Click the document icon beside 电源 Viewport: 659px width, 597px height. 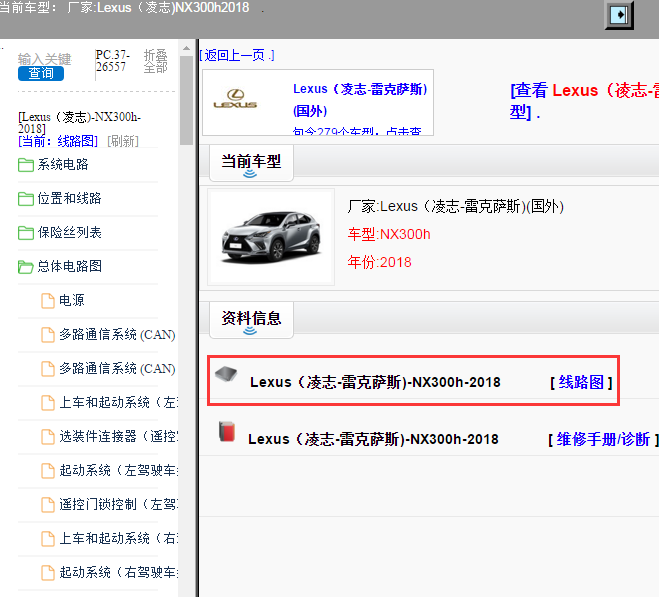point(48,301)
